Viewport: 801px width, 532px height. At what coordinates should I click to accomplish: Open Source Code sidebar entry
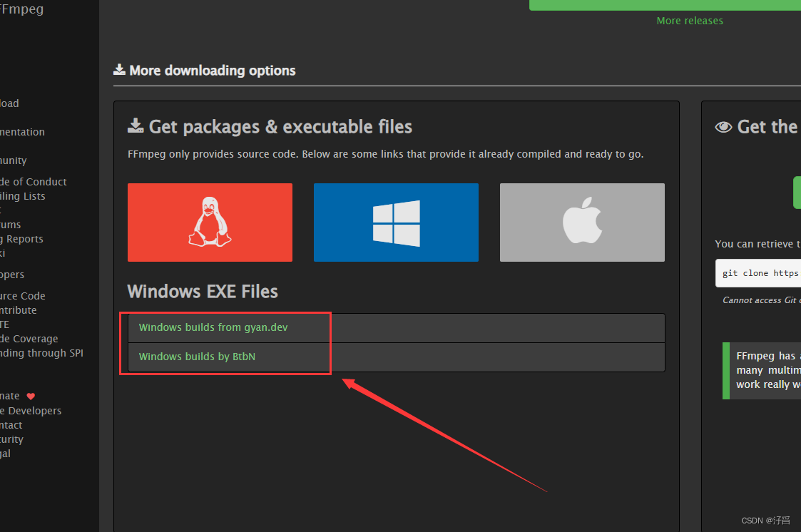click(x=23, y=296)
